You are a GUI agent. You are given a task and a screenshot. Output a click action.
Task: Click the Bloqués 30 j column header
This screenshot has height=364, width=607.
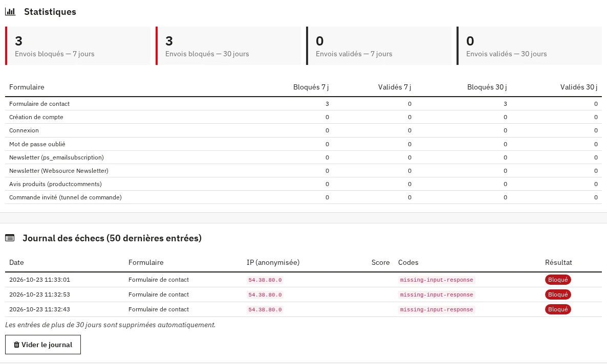[487, 87]
